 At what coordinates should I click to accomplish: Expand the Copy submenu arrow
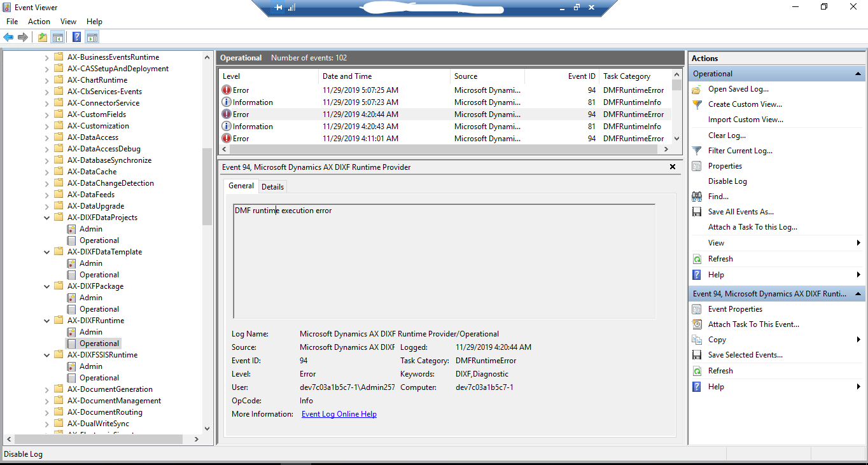coord(858,340)
